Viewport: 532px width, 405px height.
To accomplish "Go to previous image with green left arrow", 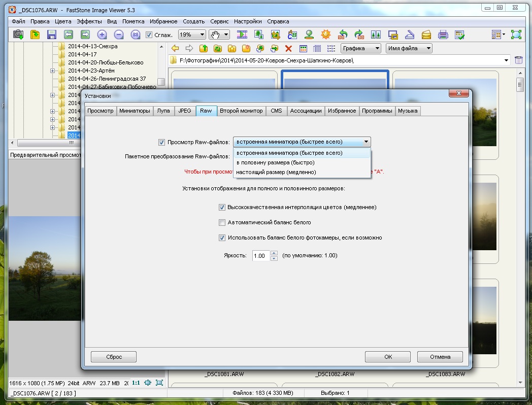I will [x=69, y=35].
